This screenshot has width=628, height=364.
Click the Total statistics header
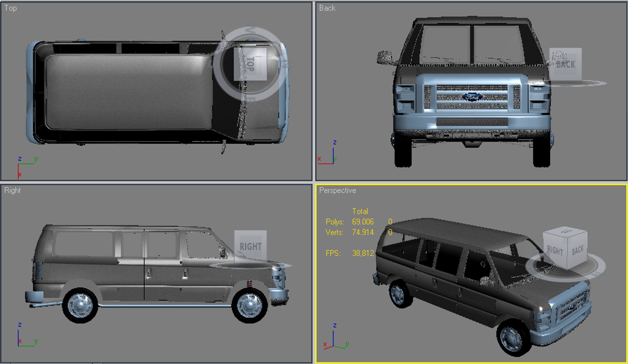(360, 211)
